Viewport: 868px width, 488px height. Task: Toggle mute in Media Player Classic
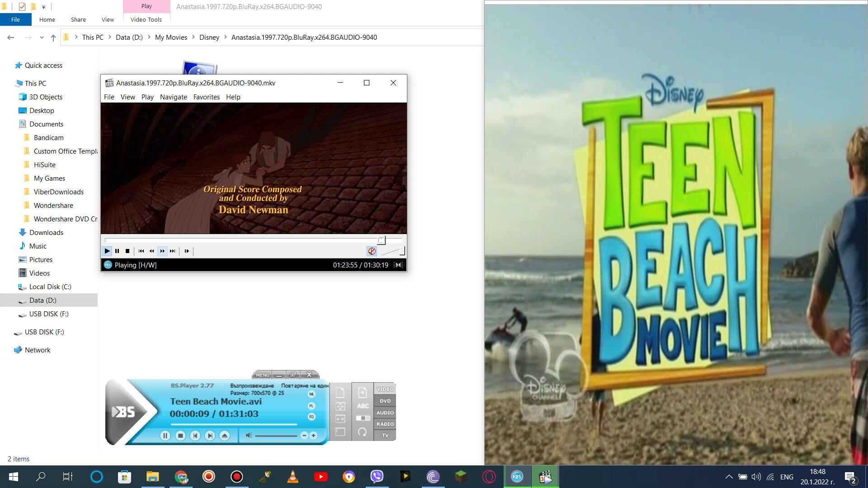point(372,251)
